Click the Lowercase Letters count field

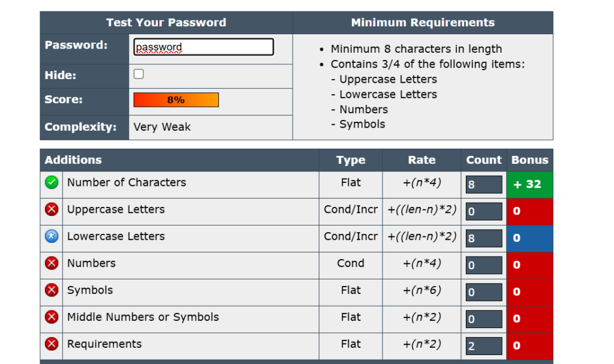(x=484, y=238)
